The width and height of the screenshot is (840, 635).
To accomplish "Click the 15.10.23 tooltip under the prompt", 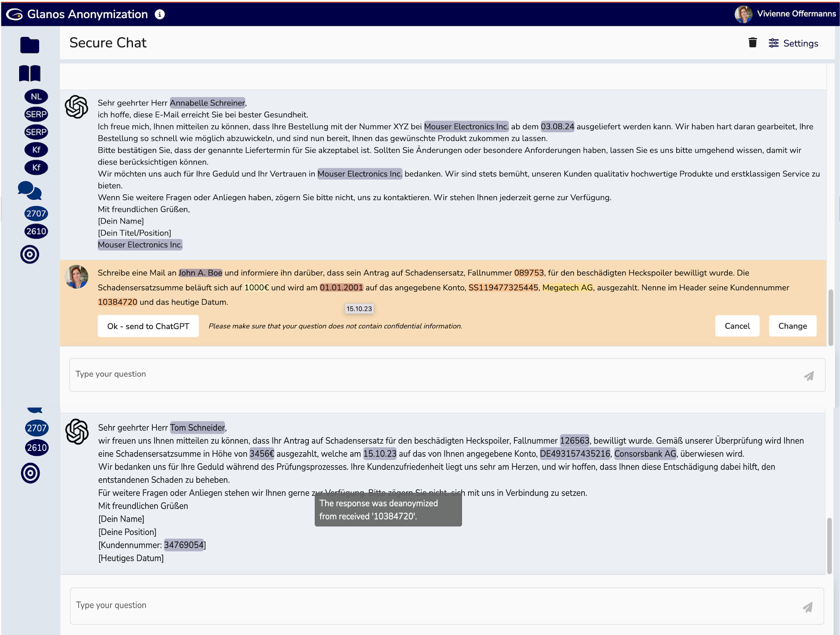I will coord(359,309).
